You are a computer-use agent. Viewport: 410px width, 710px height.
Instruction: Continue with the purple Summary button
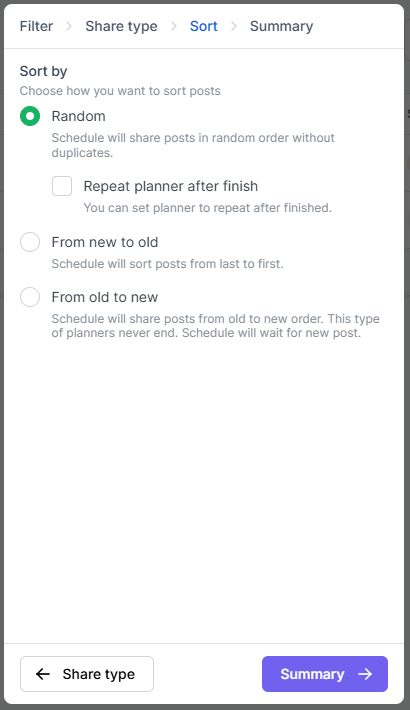coord(325,674)
